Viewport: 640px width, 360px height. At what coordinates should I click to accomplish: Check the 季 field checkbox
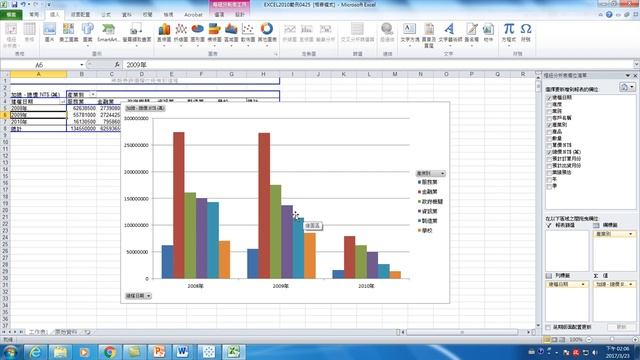tap(549, 187)
